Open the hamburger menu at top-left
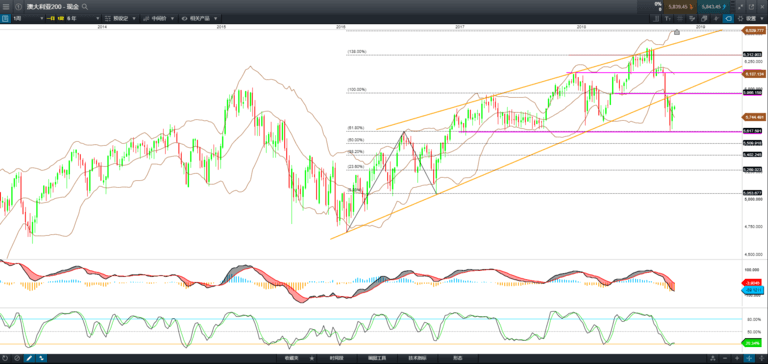The image size is (768, 364). (x=6, y=7)
